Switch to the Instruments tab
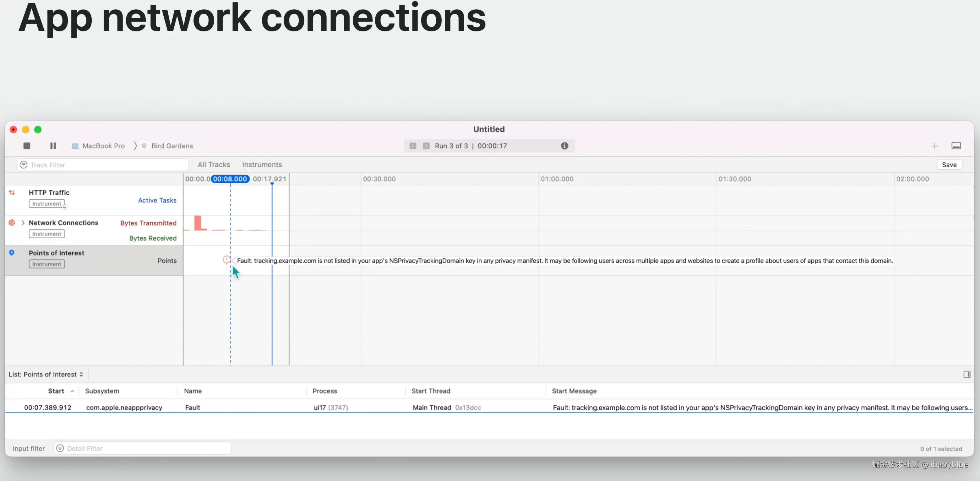The image size is (980, 481). coord(262,165)
